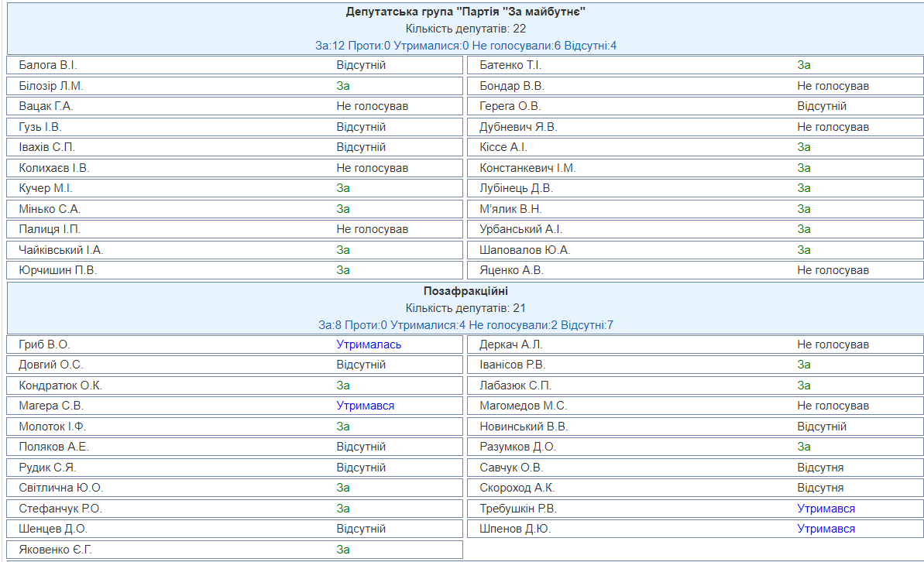Select the name Балога В.І.
The height and width of the screenshot is (562, 924).
48,65
